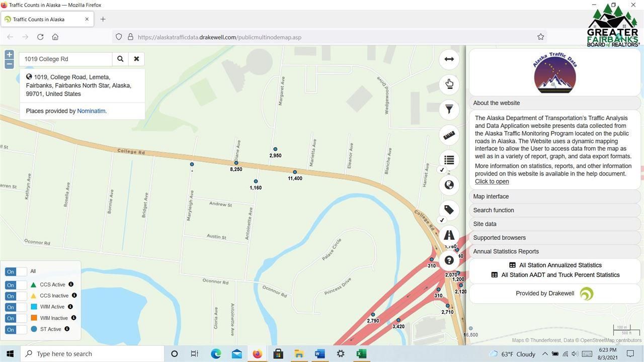Open All Station Annualized Statistics report
The image size is (644, 362).
pos(555,265)
